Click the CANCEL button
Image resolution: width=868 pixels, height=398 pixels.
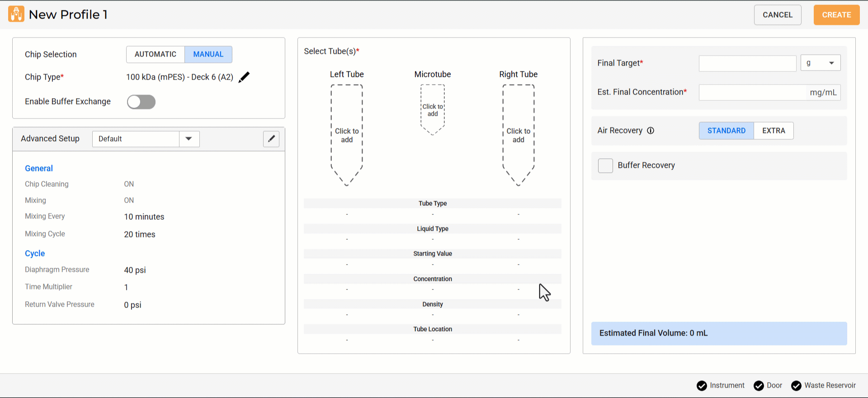(778, 15)
